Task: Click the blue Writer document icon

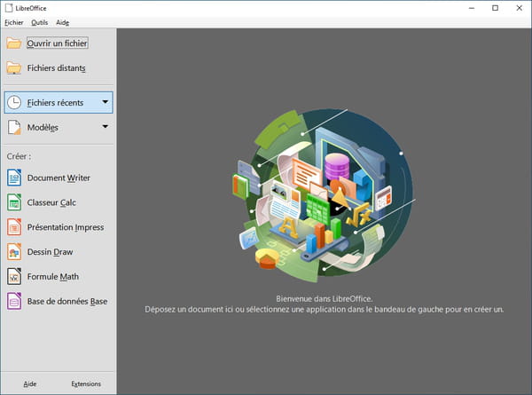Action: coord(14,178)
